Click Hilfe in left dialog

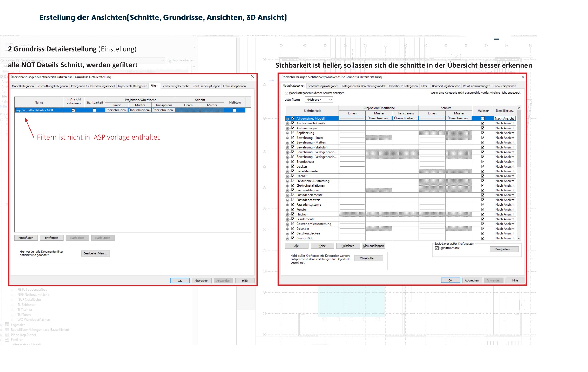coord(245,281)
